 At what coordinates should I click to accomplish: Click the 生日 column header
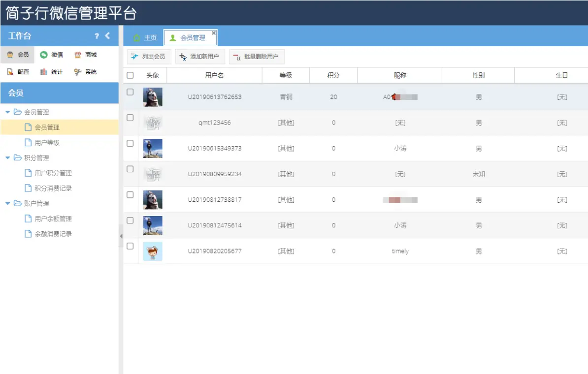pos(561,75)
